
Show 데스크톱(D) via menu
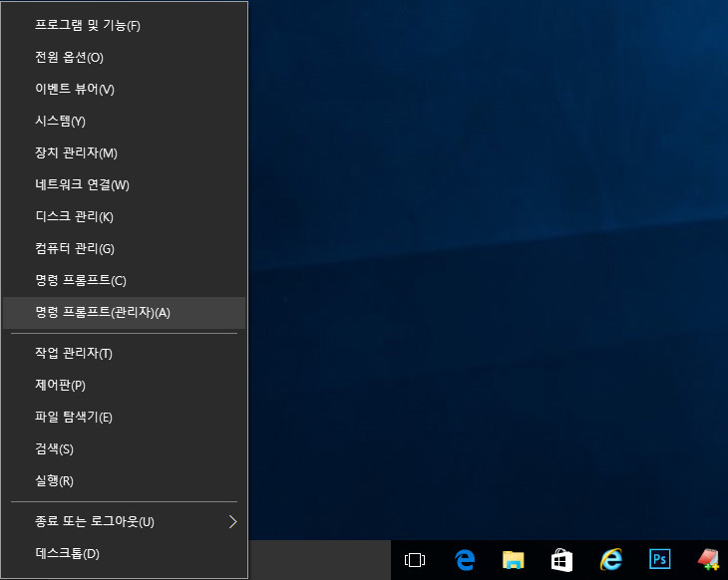coord(124,553)
